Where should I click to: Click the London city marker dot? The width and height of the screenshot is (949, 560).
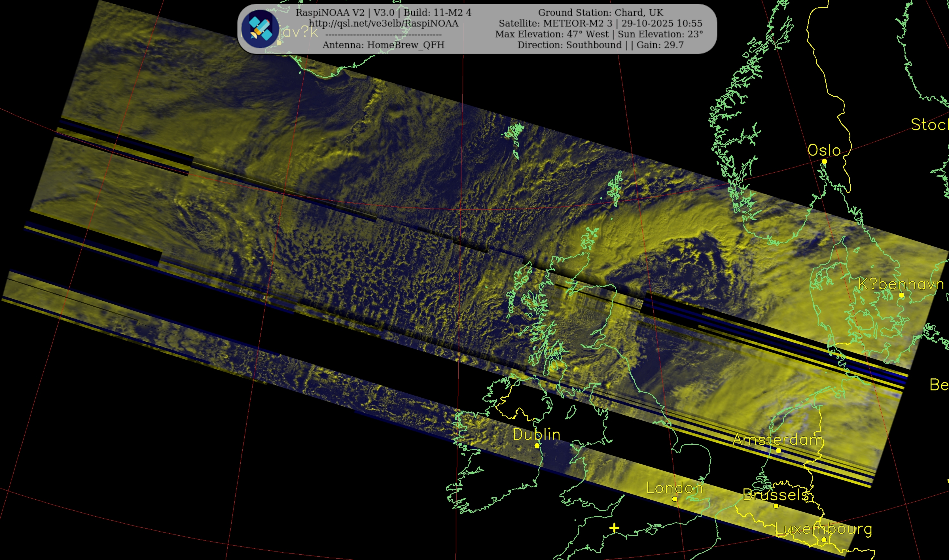click(x=675, y=499)
